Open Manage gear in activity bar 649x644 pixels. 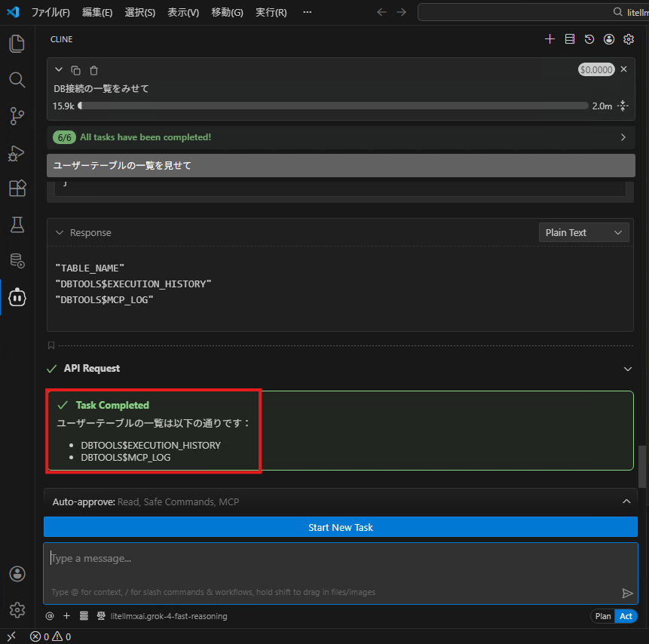click(17, 610)
